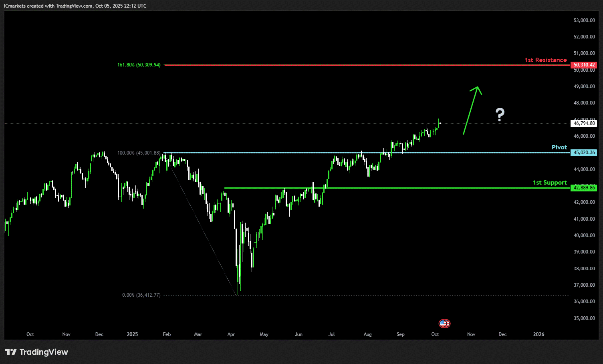Select the 161.80% Fibonacci level label
The height and width of the screenshot is (364, 603).
139,65
